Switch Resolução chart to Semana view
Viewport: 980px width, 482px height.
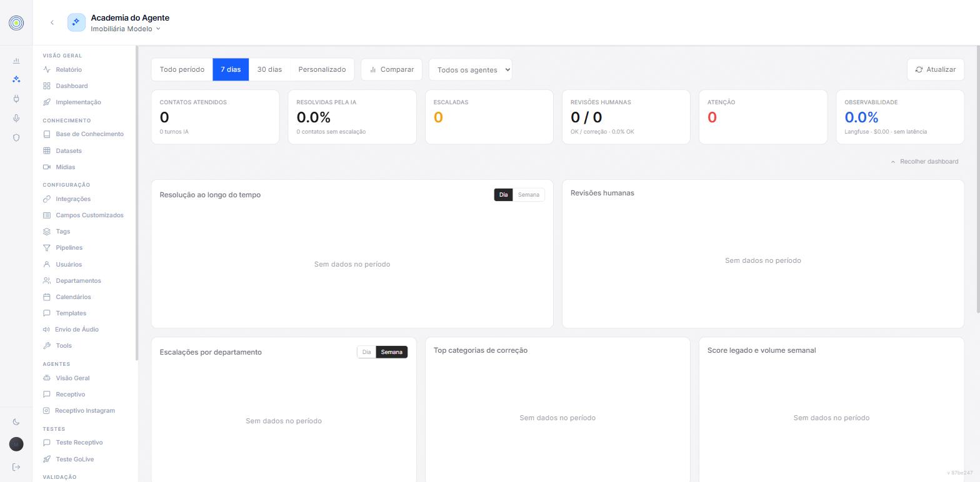click(x=528, y=195)
